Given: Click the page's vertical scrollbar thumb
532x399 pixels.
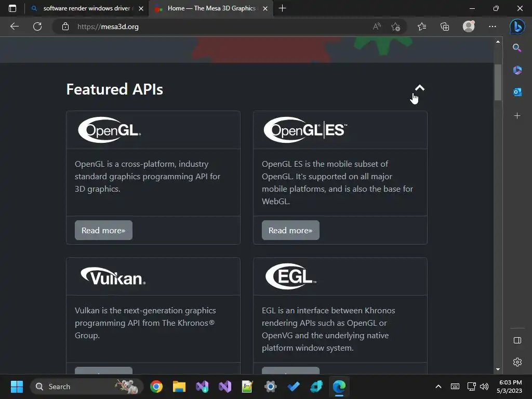Looking at the screenshot, I should tap(498, 83).
